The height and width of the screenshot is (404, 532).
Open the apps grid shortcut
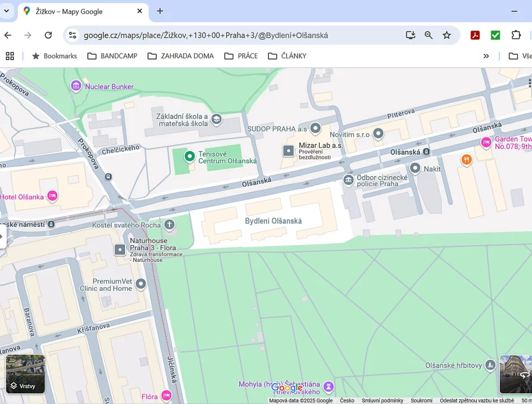pos(10,56)
